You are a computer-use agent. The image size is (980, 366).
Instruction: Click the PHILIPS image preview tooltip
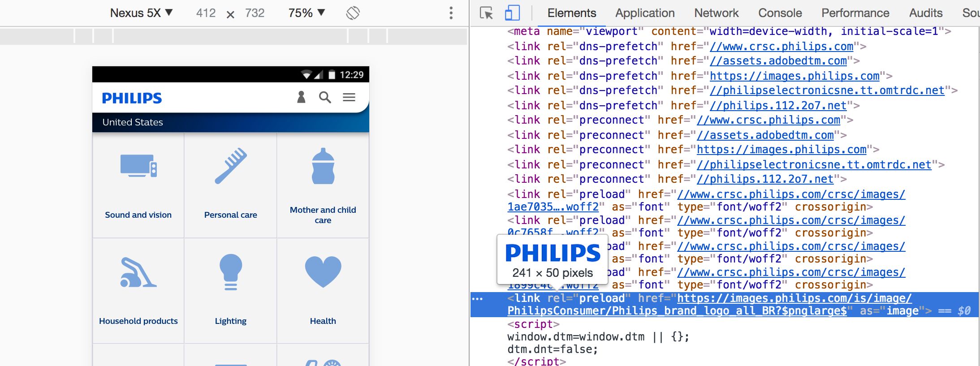(x=553, y=259)
